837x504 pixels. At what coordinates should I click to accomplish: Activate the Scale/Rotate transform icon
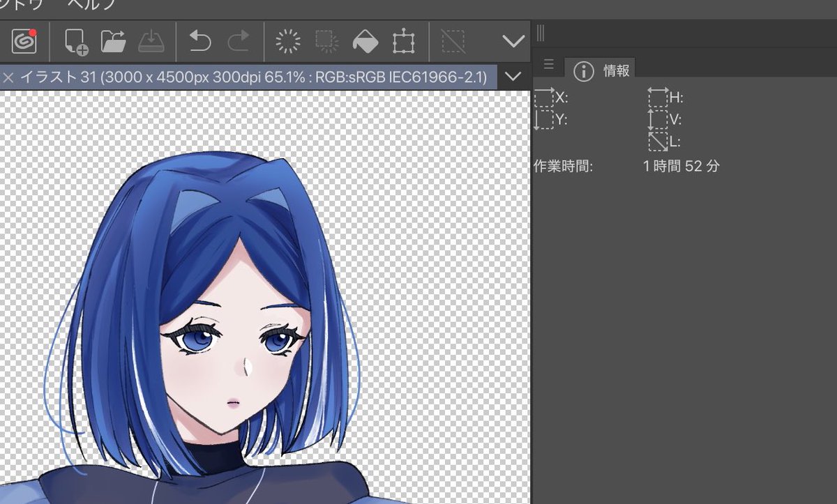(403, 40)
